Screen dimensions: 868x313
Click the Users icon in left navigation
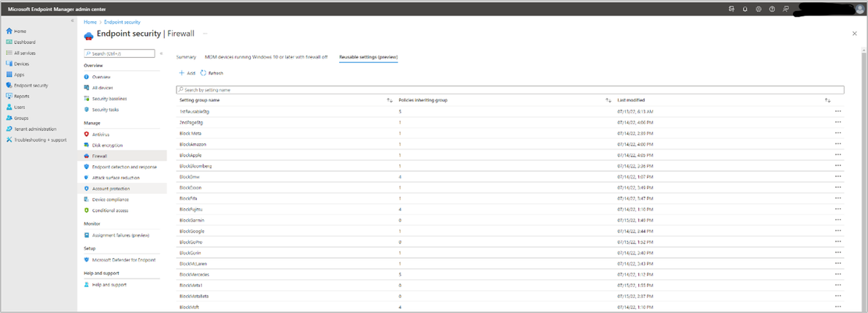tap(9, 107)
